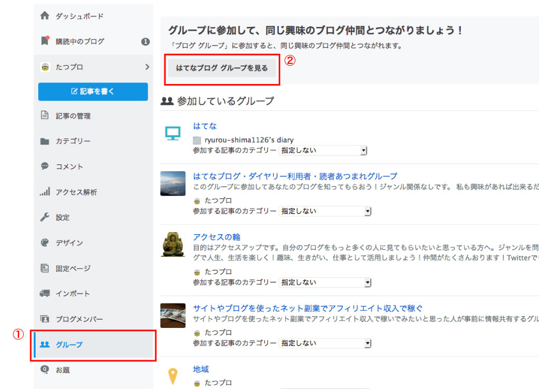Image resolution: width=539 pixels, height=392 pixels.
Task: Click the 記事を書く button
Action: (93, 92)
